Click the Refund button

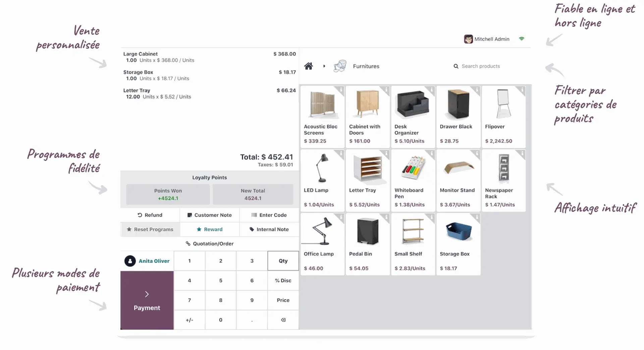click(150, 215)
